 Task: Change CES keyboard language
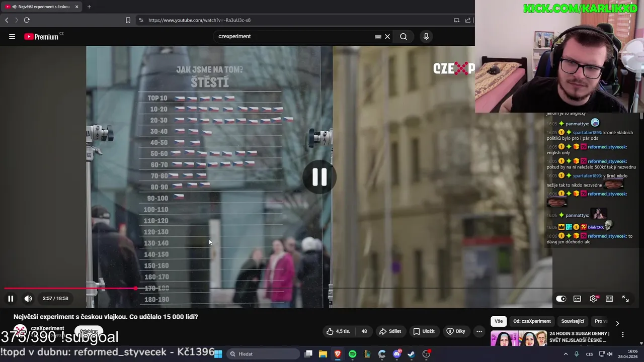[589, 354]
